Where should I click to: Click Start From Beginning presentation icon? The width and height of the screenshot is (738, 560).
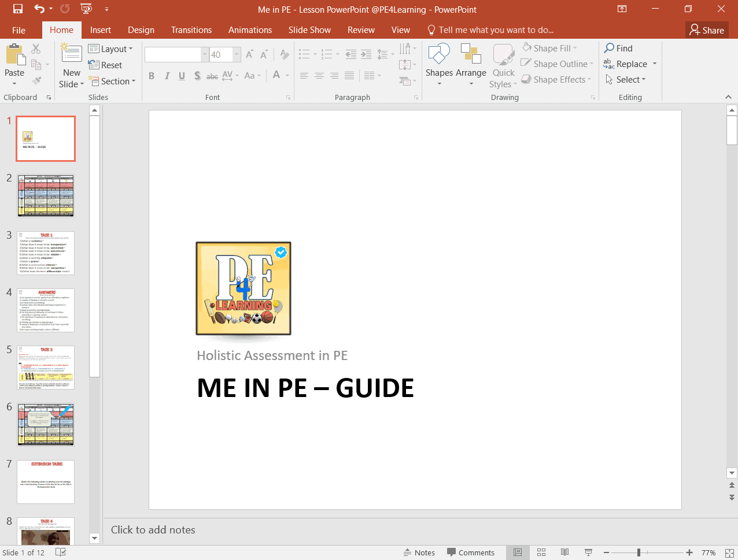pos(86,9)
